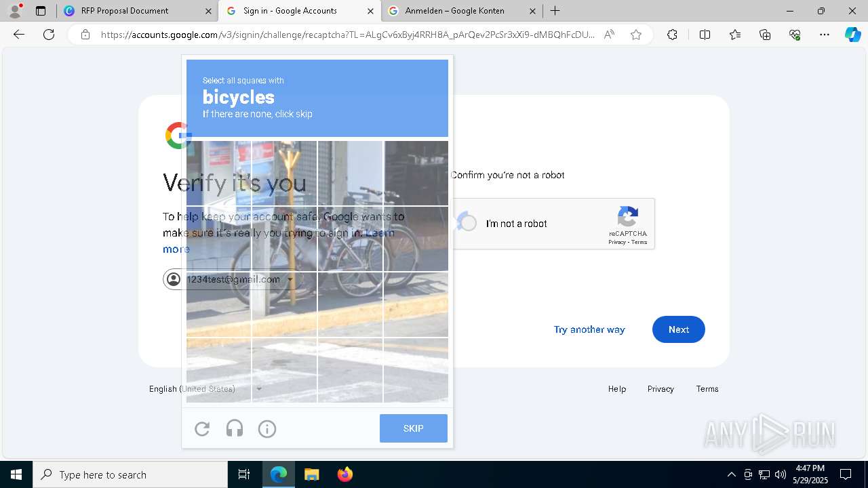Open the English (United States) language dropdown
This screenshot has width=868, height=488.
[205, 389]
